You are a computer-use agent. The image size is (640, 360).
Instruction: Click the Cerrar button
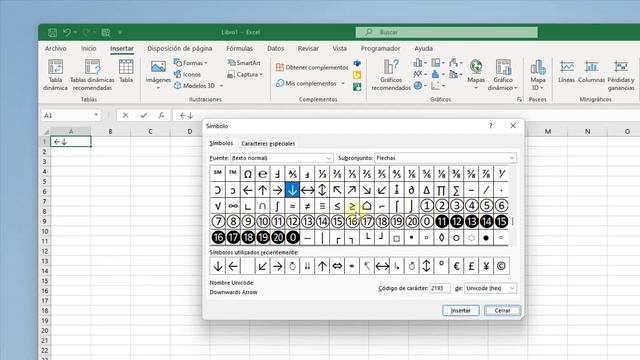click(502, 311)
